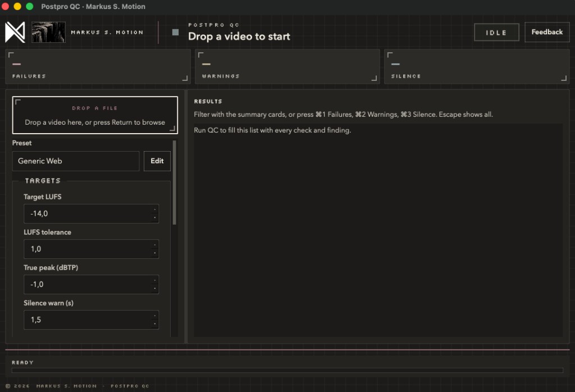This screenshot has height=392, width=575.
Task: Click the shortcut hint 'Filter with the summary cards'
Action: coord(343,115)
